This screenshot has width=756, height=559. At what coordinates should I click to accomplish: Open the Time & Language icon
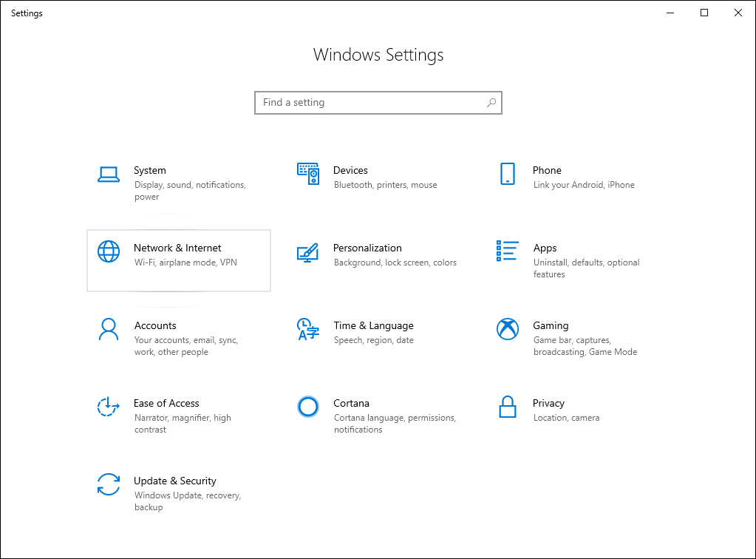pos(307,329)
